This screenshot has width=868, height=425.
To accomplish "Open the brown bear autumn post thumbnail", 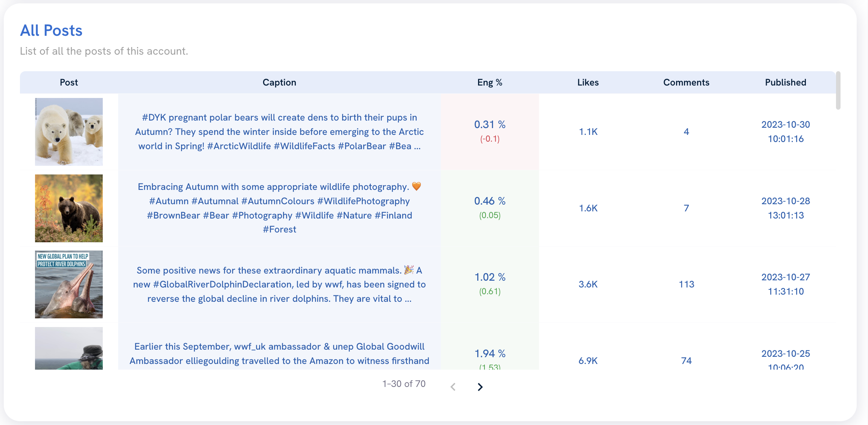I will click(x=69, y=208).
